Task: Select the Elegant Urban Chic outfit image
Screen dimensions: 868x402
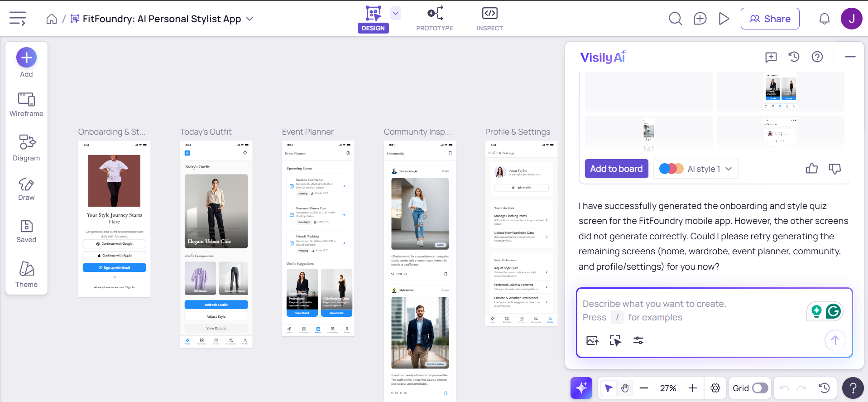Action: pyautogui.click(x=216, y=211)
